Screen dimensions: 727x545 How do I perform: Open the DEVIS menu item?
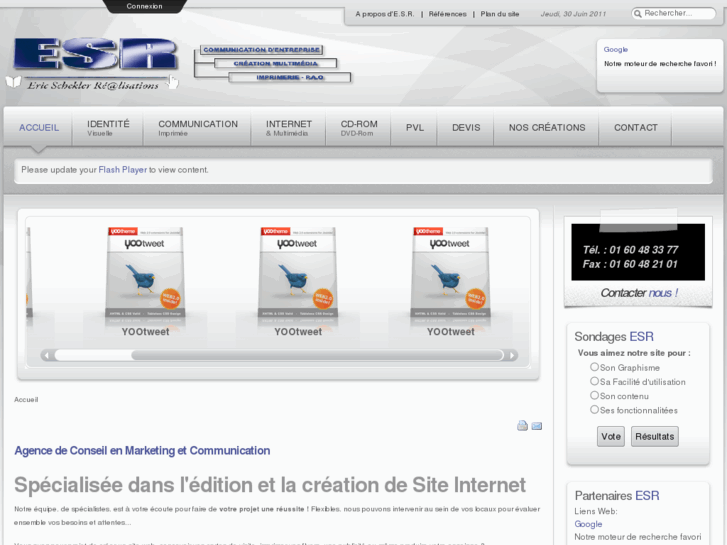click(x=466, y=128)
